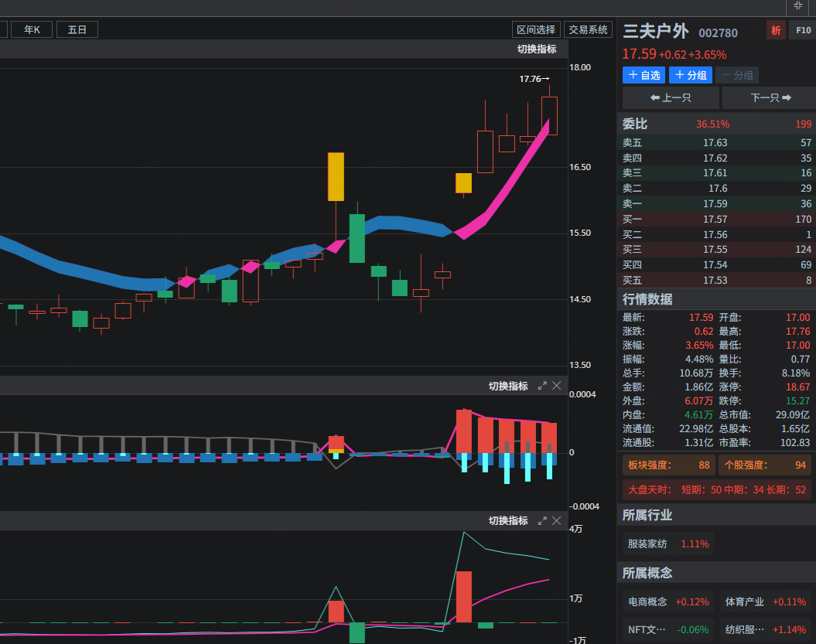Viewport: 816px width, 644px height.
Task: Add the stock to a group via 分组
Action: click(690, 75)
